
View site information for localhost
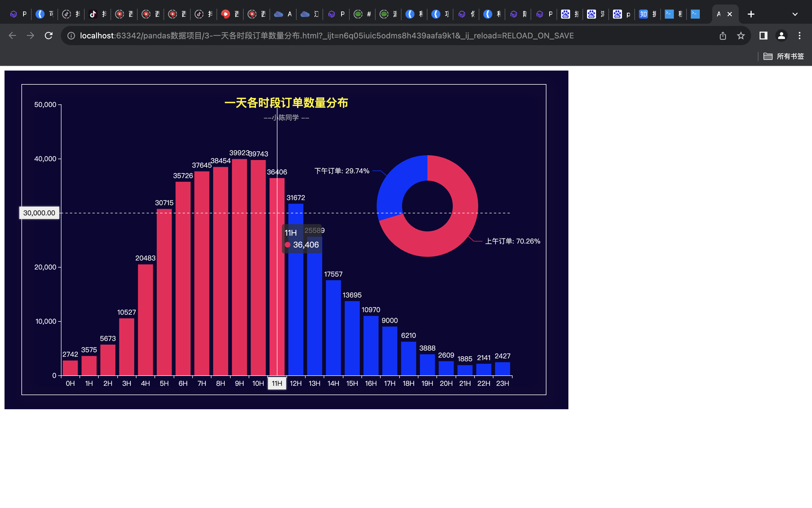point(71,36)
